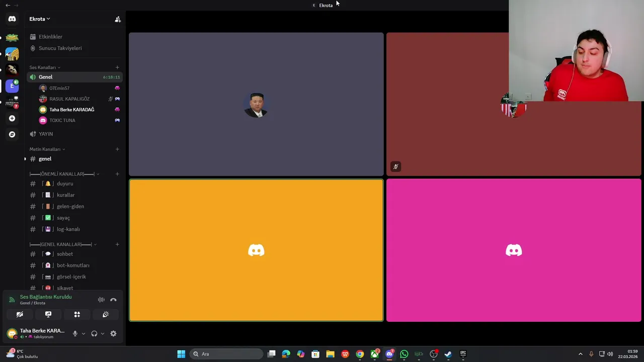
Task: Open own profile from user panel avatar
Action: [x=12, y=333]
